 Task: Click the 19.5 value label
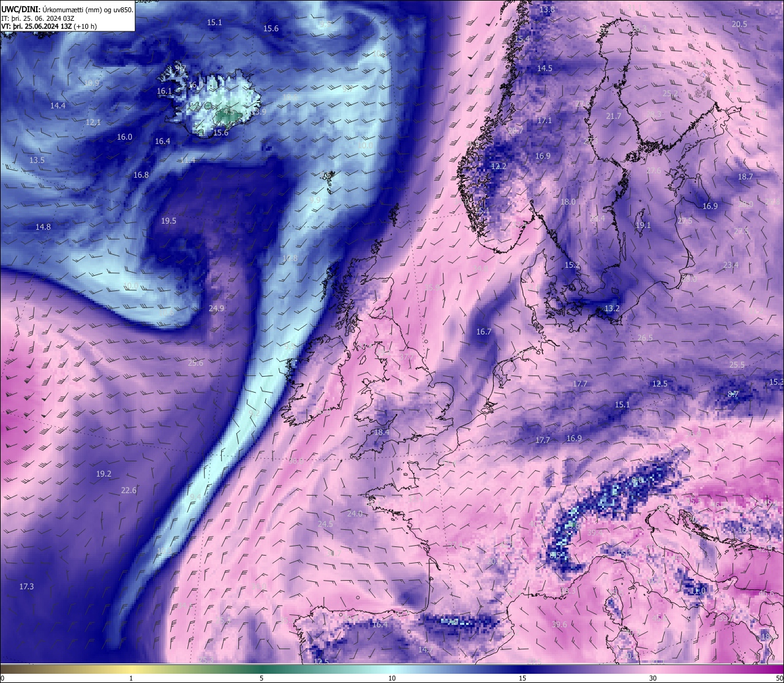pyautogui.click(x=168, y=221)
